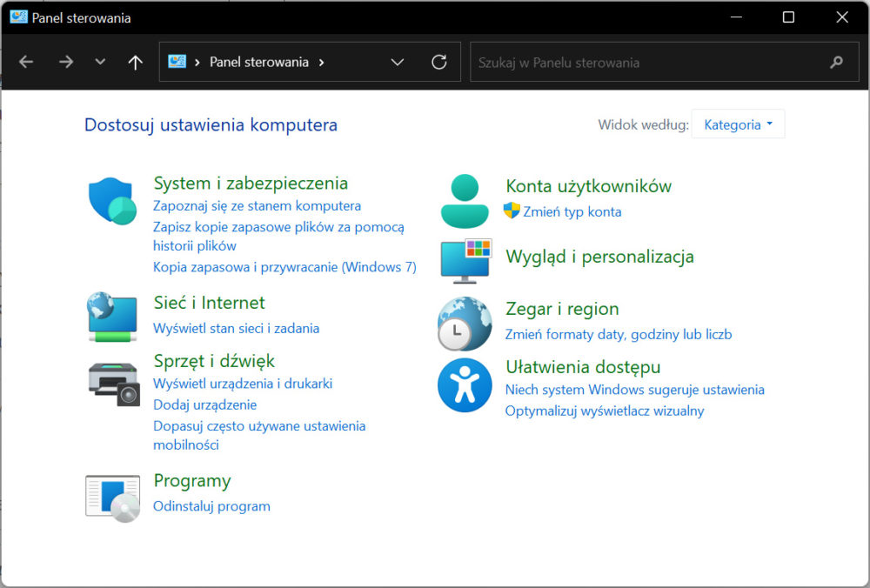Image resolution: width=870 pixels, height=588 pixels.
Task: Go up one level with up arrow
Action: pos(135,62)
